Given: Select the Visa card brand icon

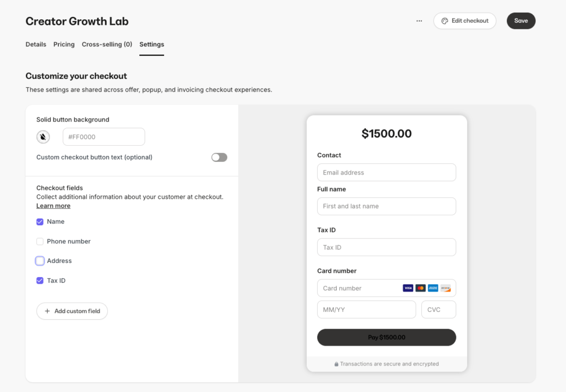Looking at the screenshot, I should point(408,288).
